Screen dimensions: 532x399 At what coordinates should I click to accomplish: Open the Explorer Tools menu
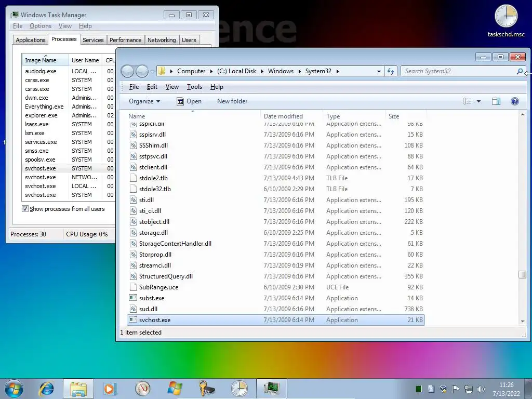point(194,87)
